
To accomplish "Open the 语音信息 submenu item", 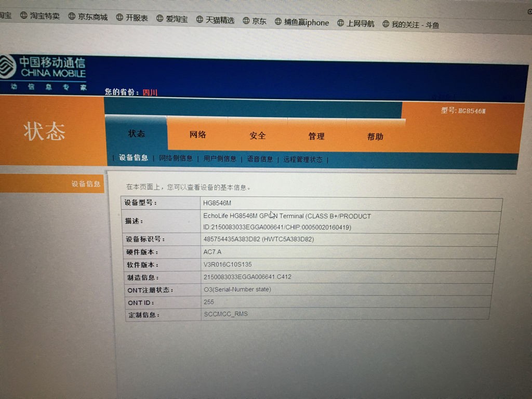I will (260, 159).
